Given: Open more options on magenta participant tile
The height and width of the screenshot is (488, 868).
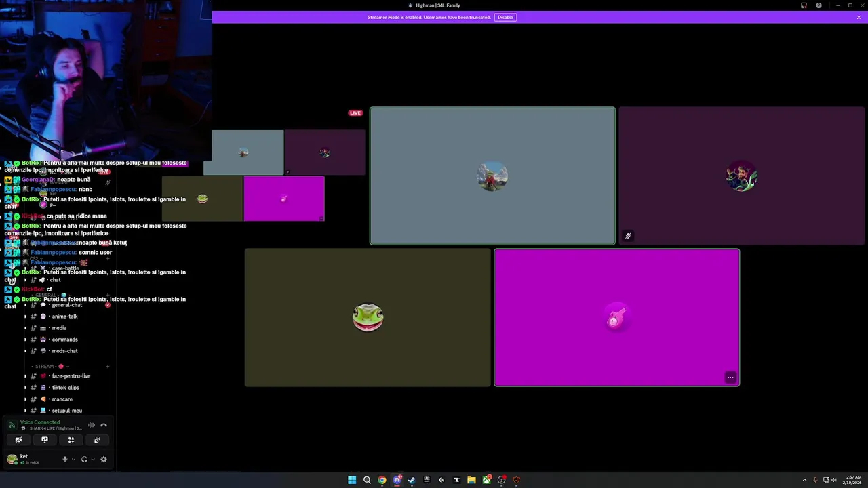Looking at the screenshot, I should click(x=730, y=378).
